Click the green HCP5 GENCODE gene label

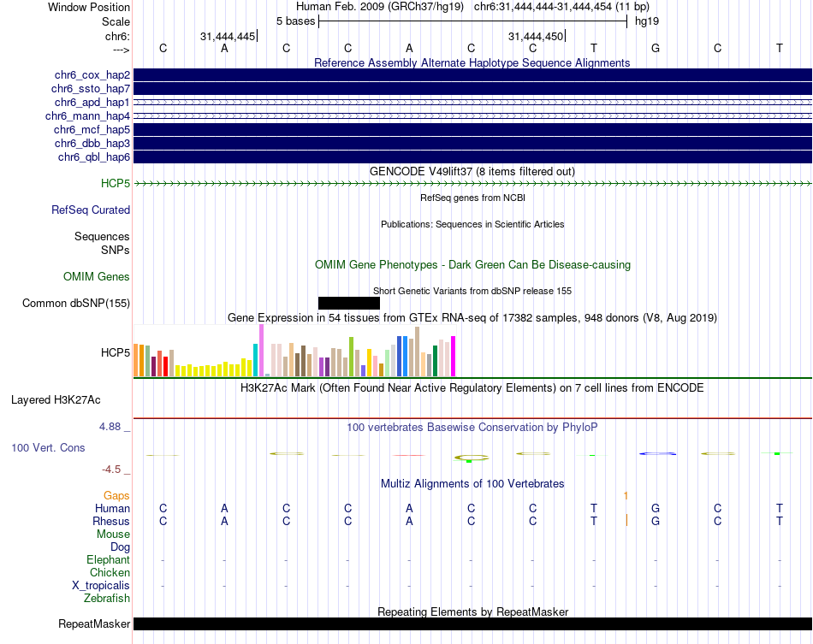click(x=116, y=183)
